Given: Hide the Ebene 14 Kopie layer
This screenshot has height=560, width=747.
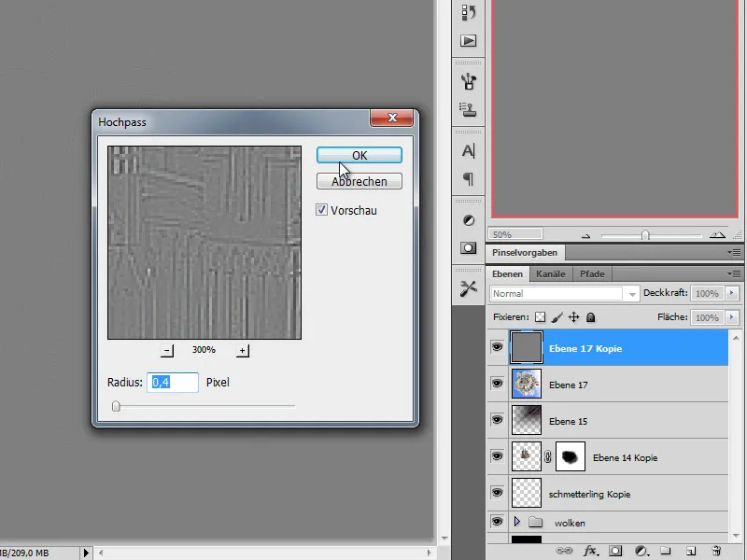Looking at the screenshot, I should [x=497, y=456].
